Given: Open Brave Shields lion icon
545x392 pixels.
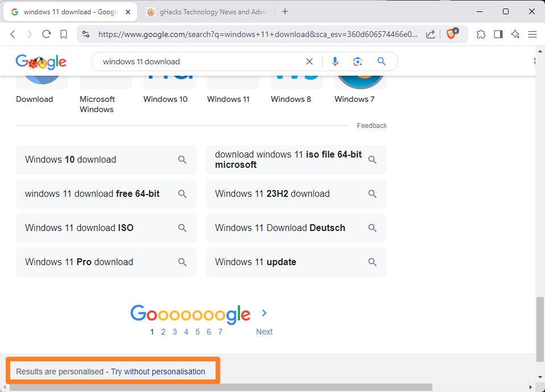Looking at the screenshot, I should tap(452, 34).
